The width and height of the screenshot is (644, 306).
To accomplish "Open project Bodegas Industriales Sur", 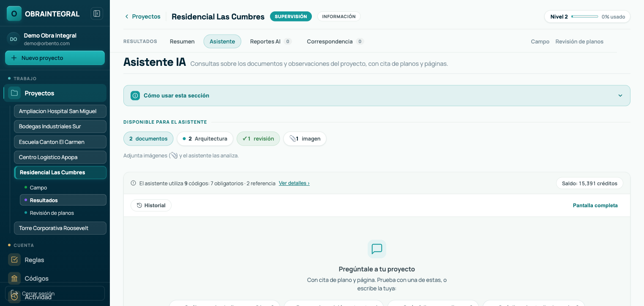I will [60, 126].
